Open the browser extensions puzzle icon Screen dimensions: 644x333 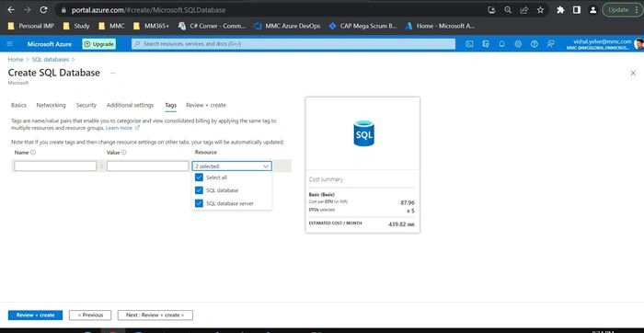point(560,10)
